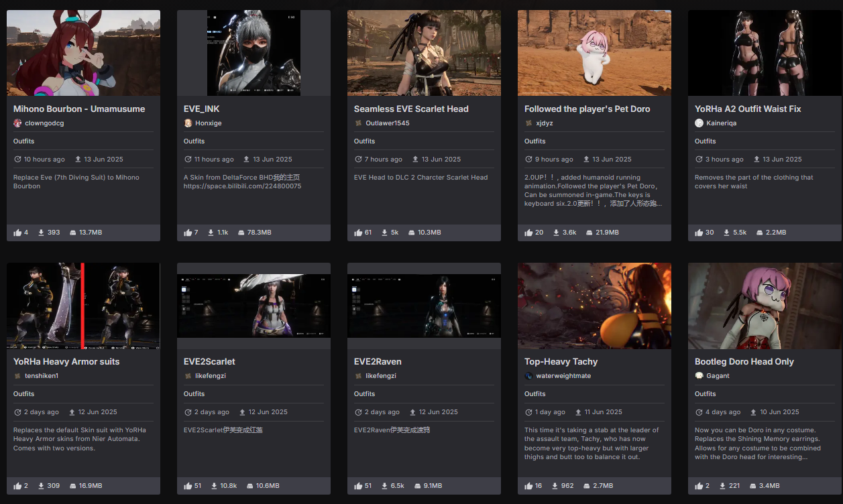Viewport: 843px width, 504px height.
Task: Click the file size icon on YoRHa A2 Outfit Waist Fix
Action: click(761, 233)
